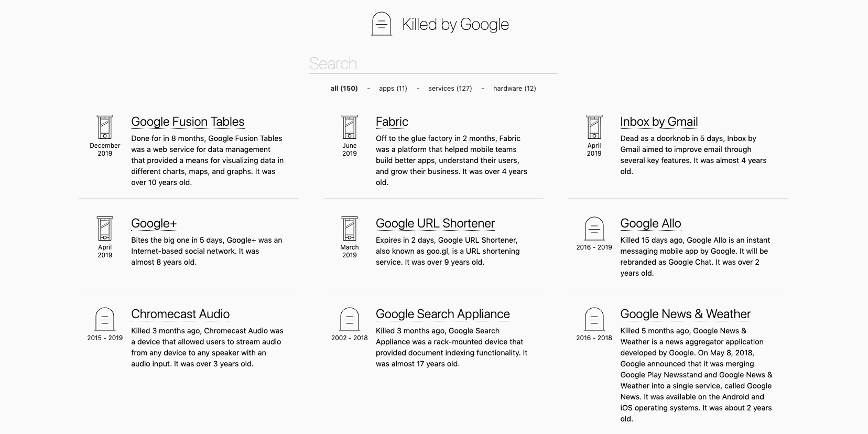Filter list by services (127)
Screen dimensions: 868x434
[450, 89]
